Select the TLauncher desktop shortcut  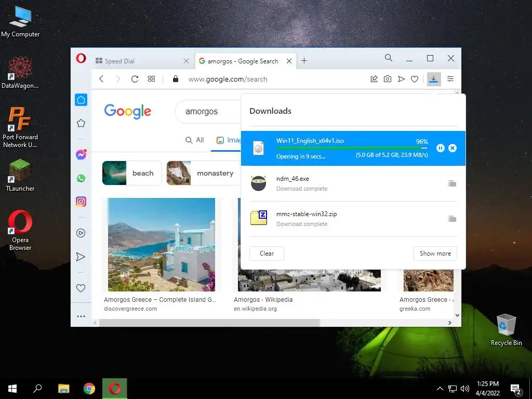coord(20,176)
